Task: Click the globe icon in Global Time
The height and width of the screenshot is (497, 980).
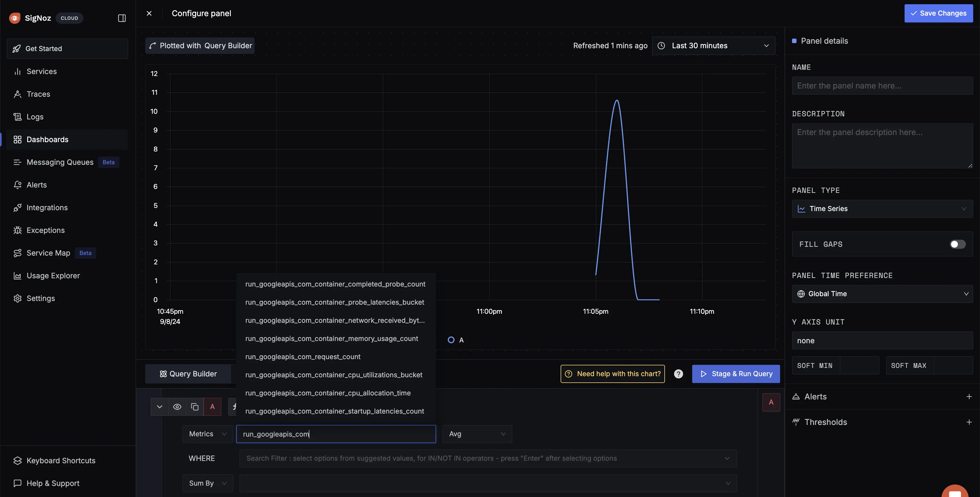Action: click(801, 294)
